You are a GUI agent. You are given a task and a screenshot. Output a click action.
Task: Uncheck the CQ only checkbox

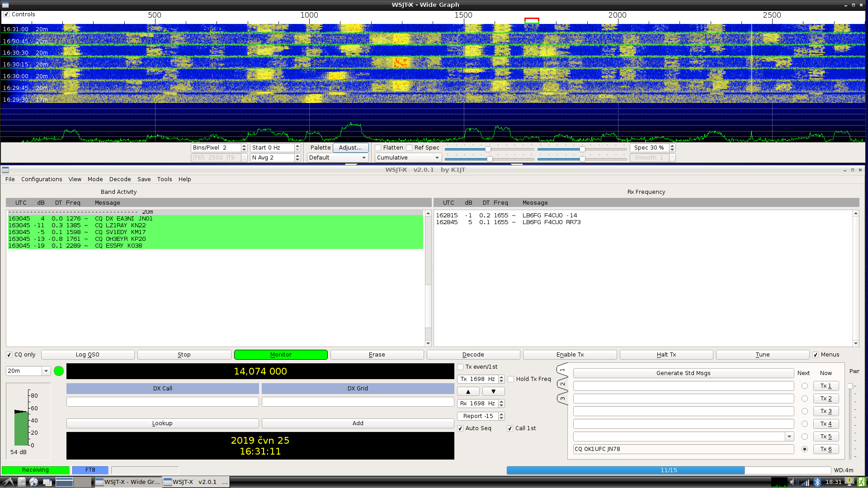(x=9, y=355)
